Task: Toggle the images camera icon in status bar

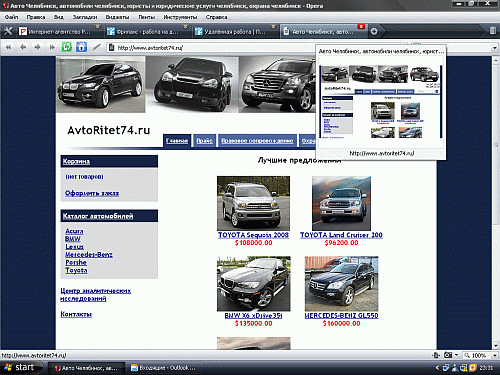Action: coord(448,355)
